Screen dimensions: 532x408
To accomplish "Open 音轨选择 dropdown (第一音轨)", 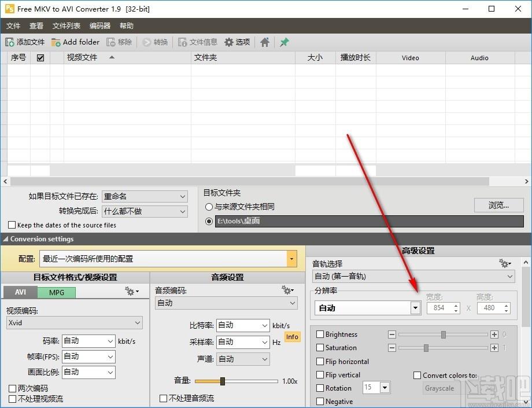I will point(413,276).
